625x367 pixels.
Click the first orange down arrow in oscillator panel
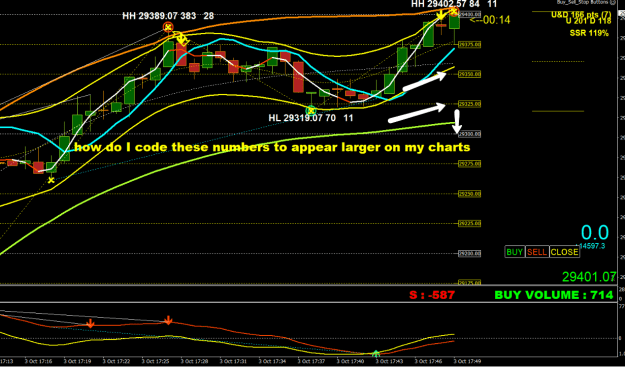coord(90,323)
